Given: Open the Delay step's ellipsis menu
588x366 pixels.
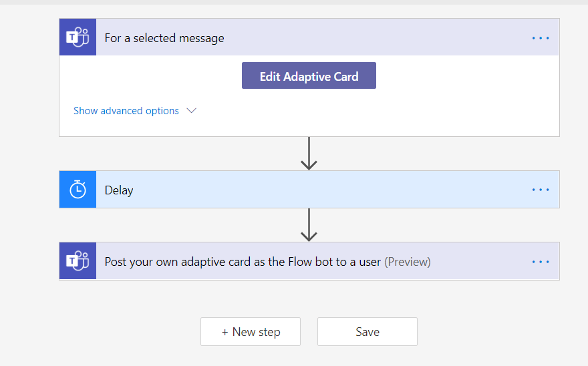Looking at the screenshot, I should tap(541, 190).
